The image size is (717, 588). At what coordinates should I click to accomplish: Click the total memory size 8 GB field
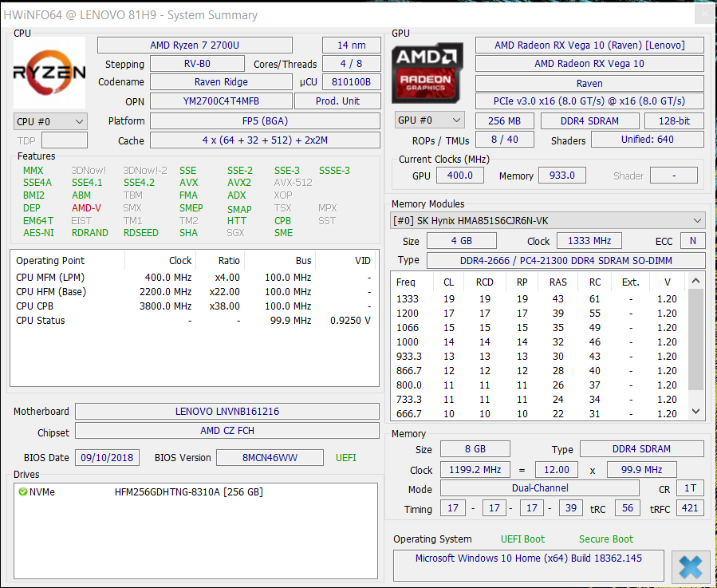pos(475,449)
